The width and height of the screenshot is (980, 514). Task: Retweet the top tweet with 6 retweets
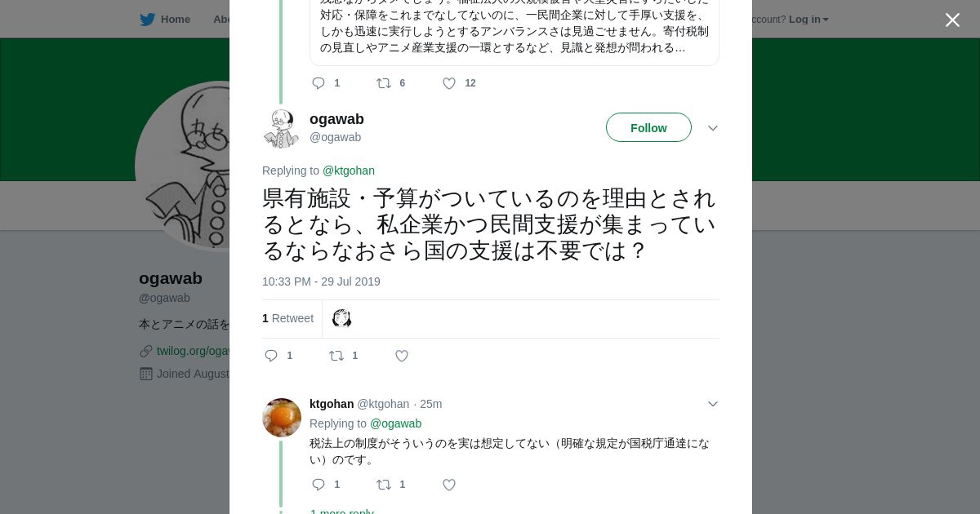tap(384, 83)
